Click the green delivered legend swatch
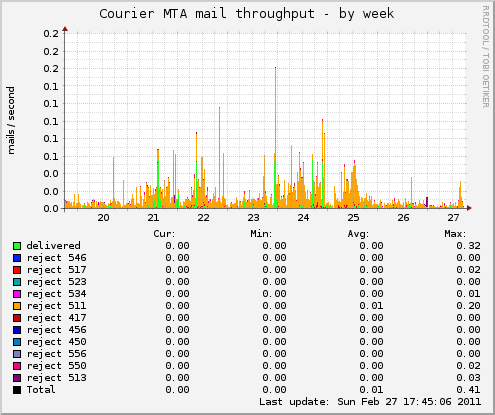495x415 pixels. [x=17, y=246]
